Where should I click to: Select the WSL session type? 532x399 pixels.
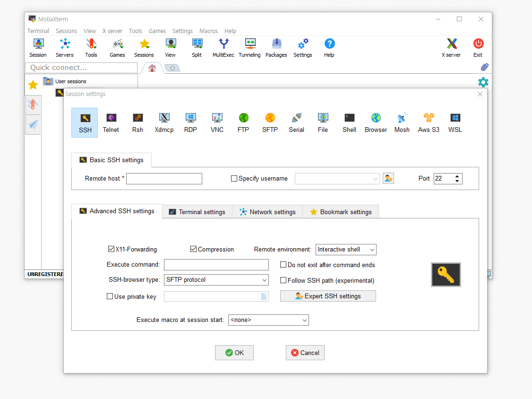[x=455, y=122]
